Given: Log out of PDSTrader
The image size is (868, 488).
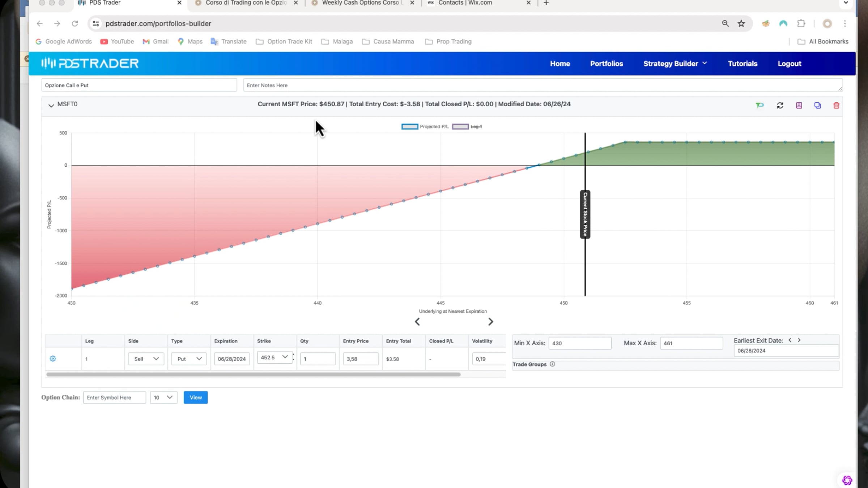Looking at the screenshot, I should pyautogui.click(x=790, y=64).
